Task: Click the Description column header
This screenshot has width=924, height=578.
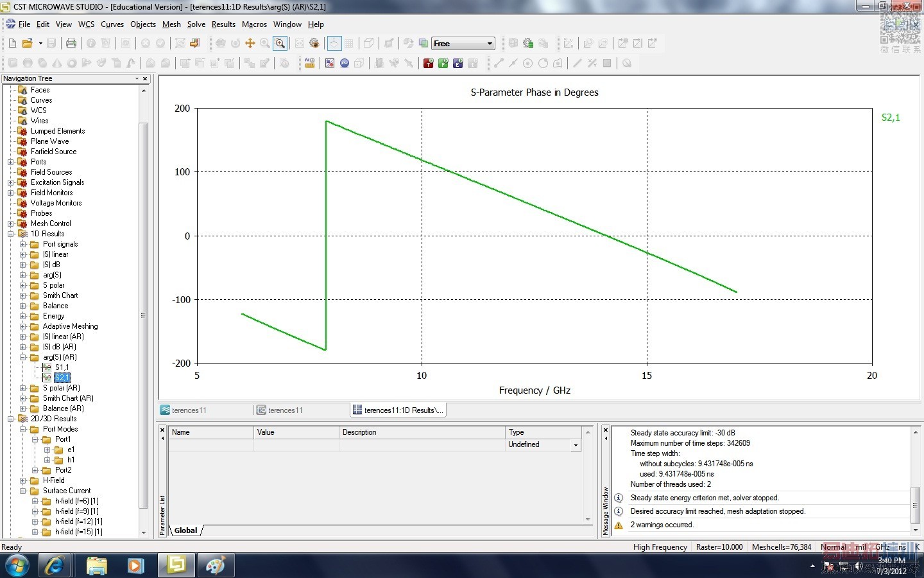Action: tap(422, 432)
